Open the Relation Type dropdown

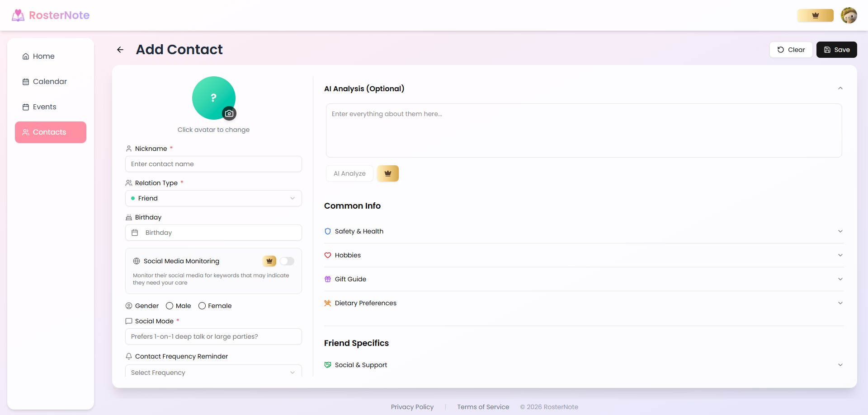click(213, 198)
